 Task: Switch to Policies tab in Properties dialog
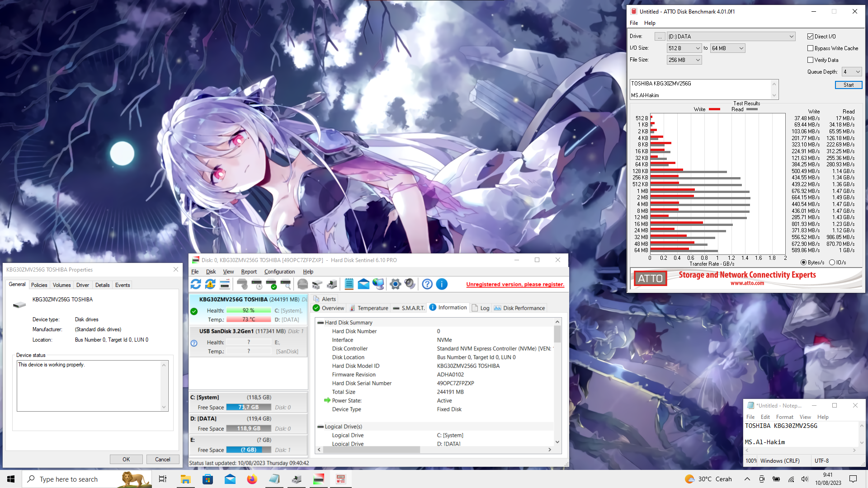pos(39,285)
